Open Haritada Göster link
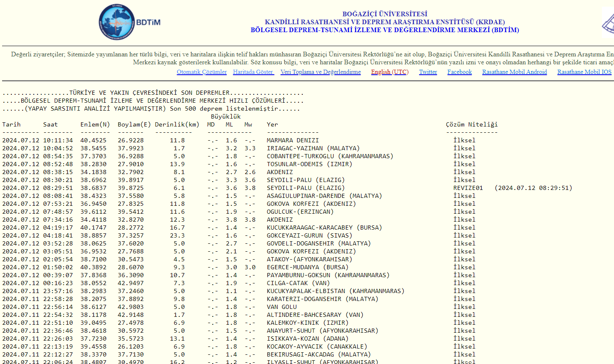Viewport: 614px width, 364px height. pyautogui.click(x=253, y=72)
